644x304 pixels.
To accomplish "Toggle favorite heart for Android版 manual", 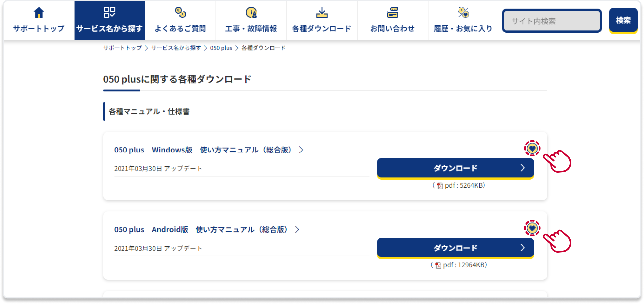I will (x=532, y=228).
